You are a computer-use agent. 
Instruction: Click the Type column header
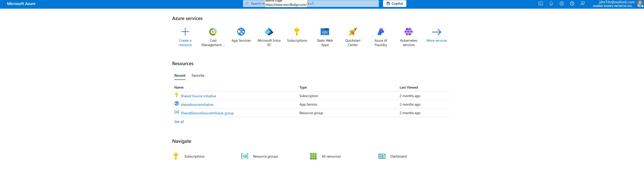point(303,88)
